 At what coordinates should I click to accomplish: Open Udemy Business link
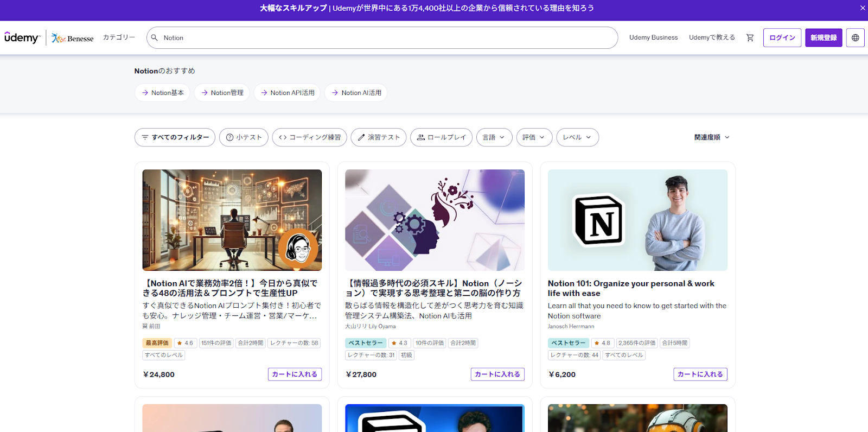(653, 37)
